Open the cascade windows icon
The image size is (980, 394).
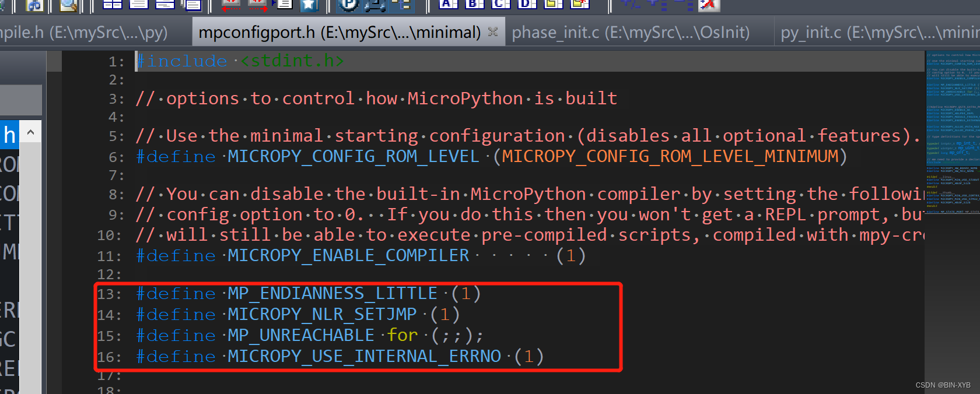coord(192,6)
